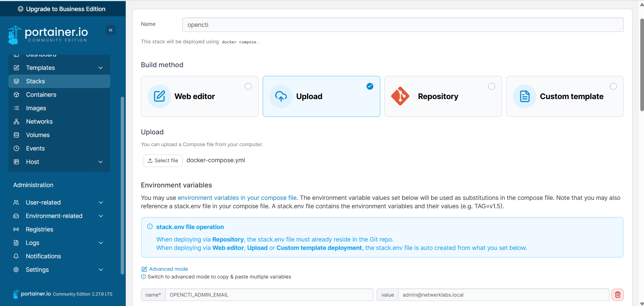
Task: Click the Advanced mode edit icon
Action: pyautogui.click(x=144, y=269)
